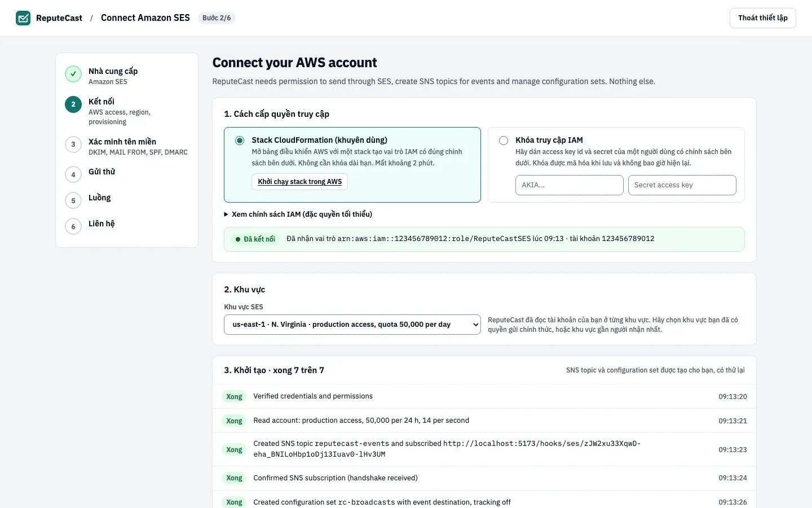Image resolution: width=812 pixels, height=508 pixels.
Task: Click Xong badge for Verified credentials row
Action: pyautogui.click(x=234, y=397)
